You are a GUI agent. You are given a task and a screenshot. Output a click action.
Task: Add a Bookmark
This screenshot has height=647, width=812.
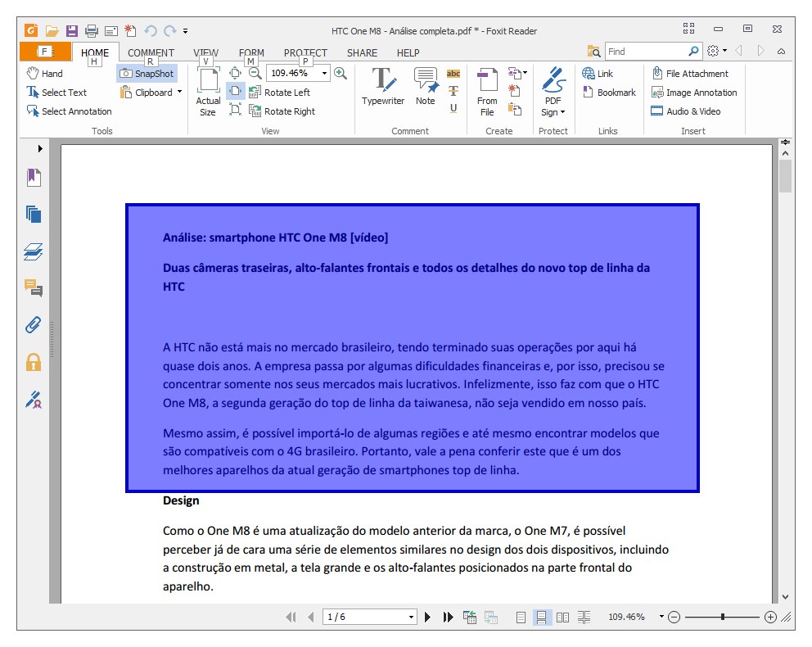[x=609, y=93]
